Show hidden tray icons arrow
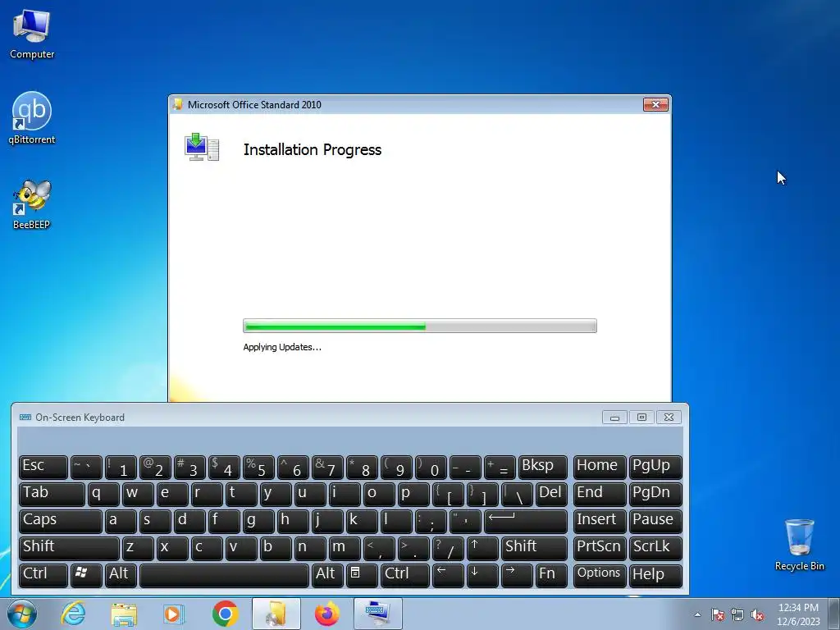The height and width of the screenshot is (630, 840). pyautogui.click(x=697, y=614)
